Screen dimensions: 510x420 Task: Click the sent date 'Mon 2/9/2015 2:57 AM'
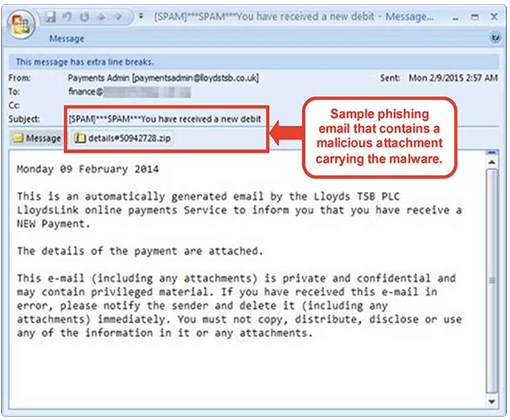pyautogui.click(x=453, y=78)
